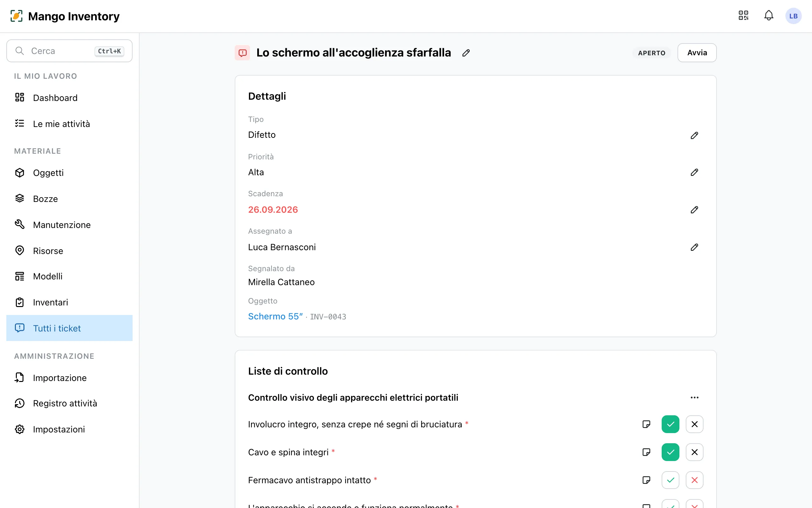Viewport: 812px width, 508px height.
Task: Mark Fermacavo antistrappo as failed
Action: click(x=694, y=480)
